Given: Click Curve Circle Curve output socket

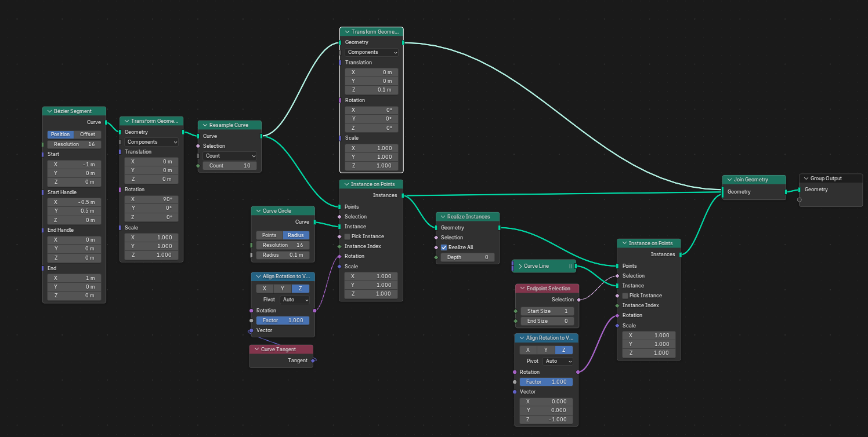Looking at the screenshot, I should pyautogui.click(x=315, y=222).
